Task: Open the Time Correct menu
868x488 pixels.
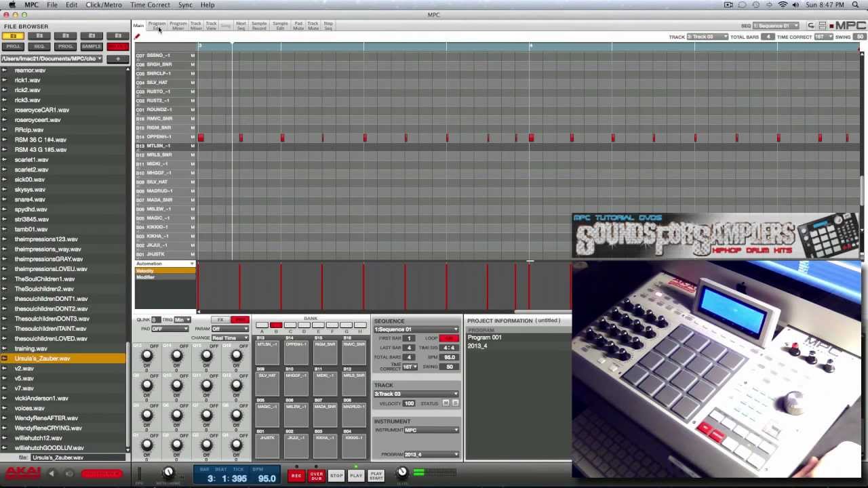Action: (150, 5)
